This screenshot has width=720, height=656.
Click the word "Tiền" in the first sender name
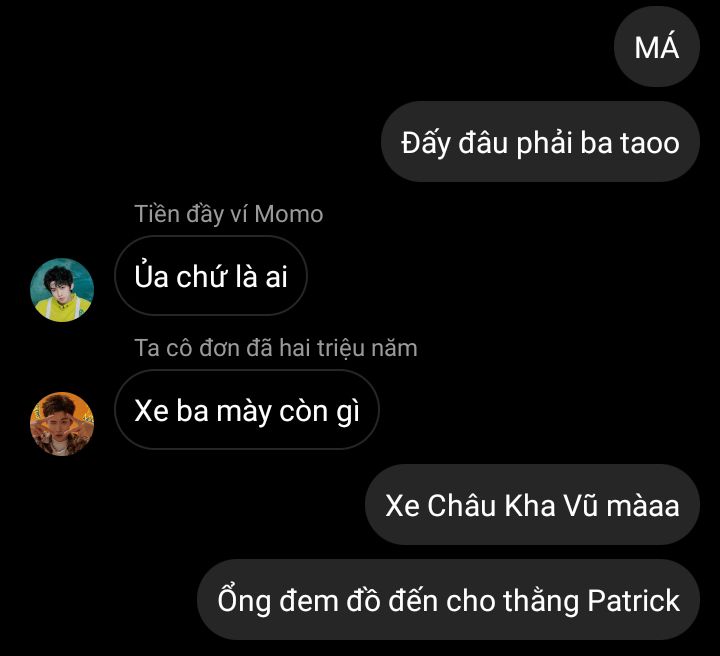[x=157, y=214]
